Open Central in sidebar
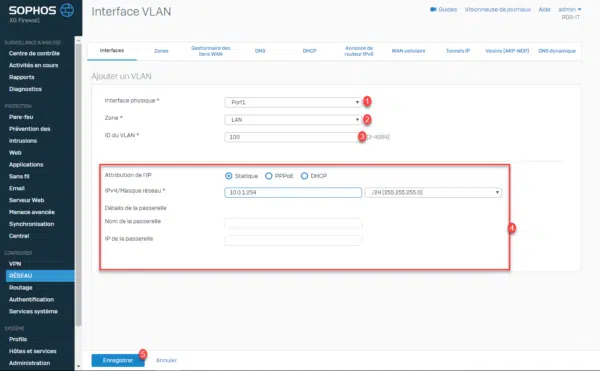The width and height of the screenshot is (600, 371). 19,236
